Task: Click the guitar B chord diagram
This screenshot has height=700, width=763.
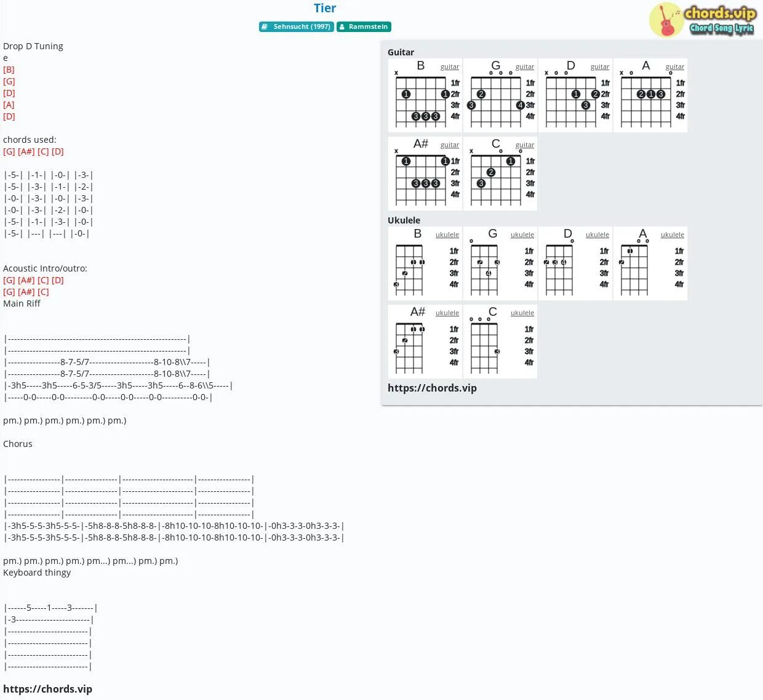Action: coord(425,95)
